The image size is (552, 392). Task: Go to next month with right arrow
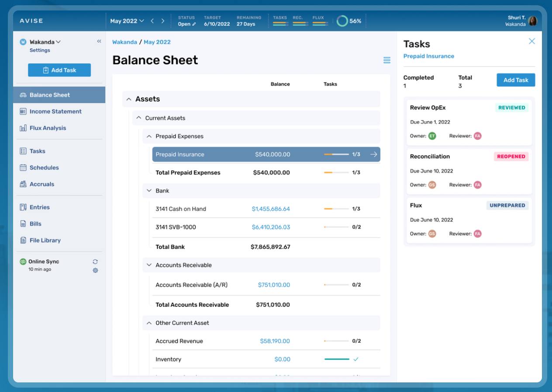[163, 21]
